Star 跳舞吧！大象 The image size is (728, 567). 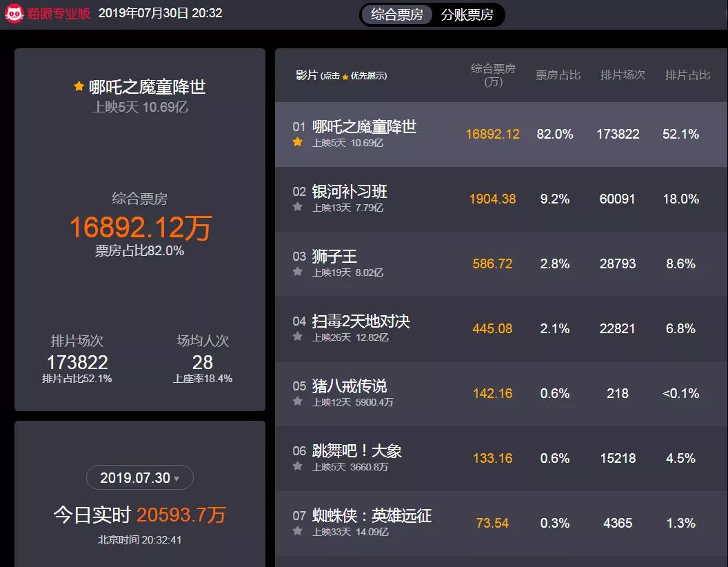pyautogui.click(x=298, y=466)
